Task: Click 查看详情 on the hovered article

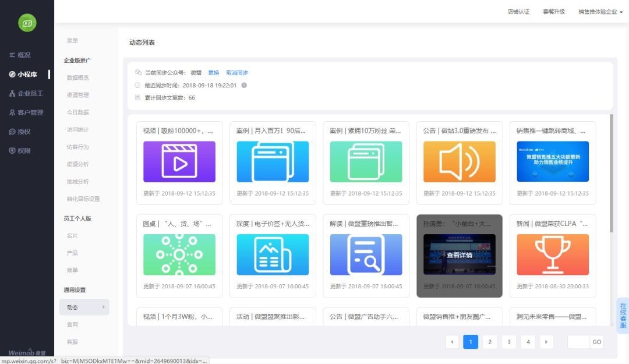Action: pyautogui.click(x=460, y=255)
